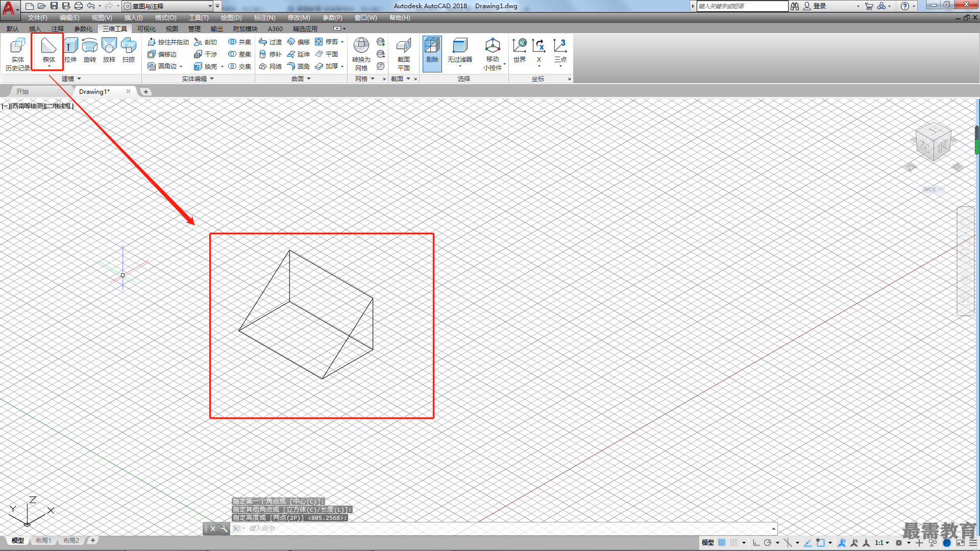This screenshot has width=980, height=551.
Task: Open the 文件(F) menu
Action: [x=38, y=17]
